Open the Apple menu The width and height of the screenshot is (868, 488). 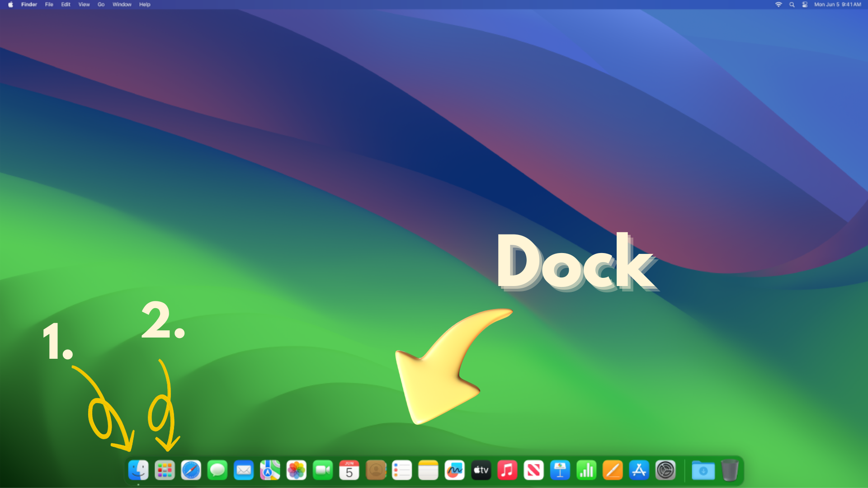[10, 5]
